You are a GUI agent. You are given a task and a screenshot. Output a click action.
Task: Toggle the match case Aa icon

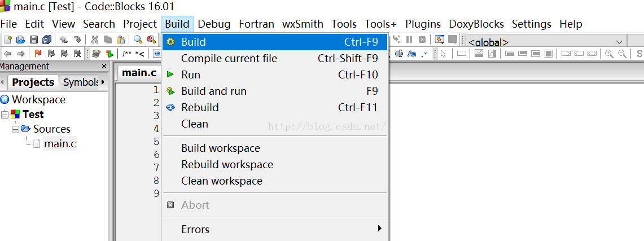[x=411, y=54]
